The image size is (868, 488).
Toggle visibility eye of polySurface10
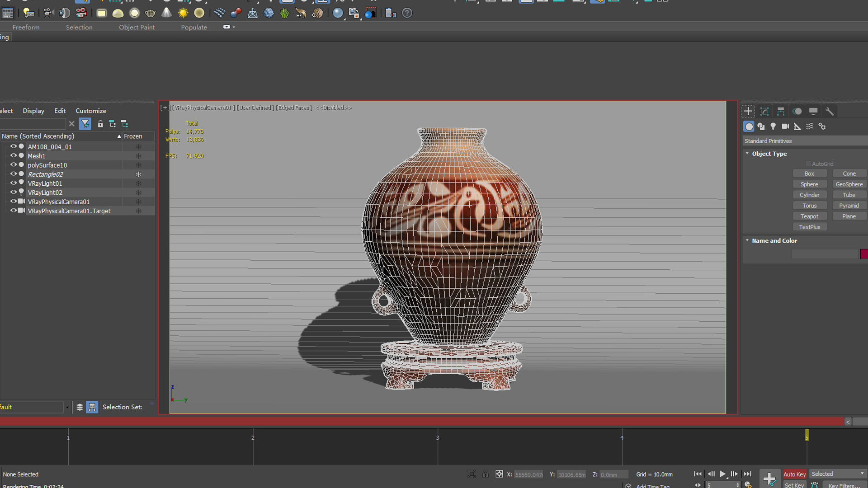(x=14, y=165)
